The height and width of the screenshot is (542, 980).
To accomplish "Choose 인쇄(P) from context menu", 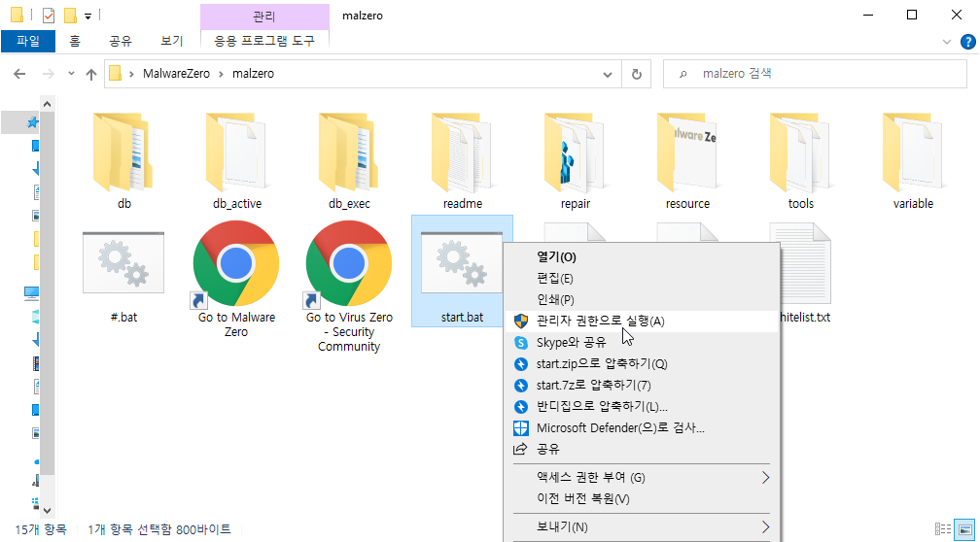I will pos(642,299).
